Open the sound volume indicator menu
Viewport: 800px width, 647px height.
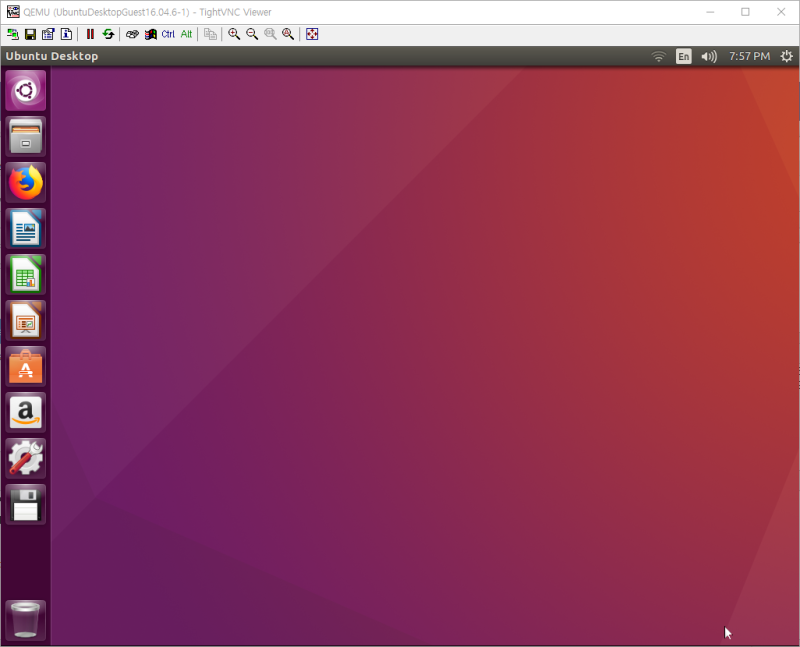[x=709, y=56]
